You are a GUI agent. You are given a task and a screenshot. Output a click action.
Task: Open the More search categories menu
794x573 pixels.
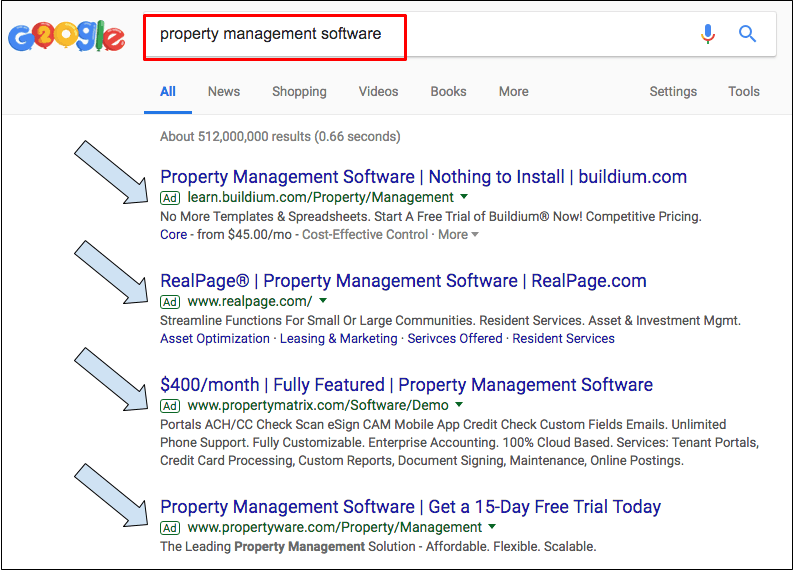(x=513, y=92)
